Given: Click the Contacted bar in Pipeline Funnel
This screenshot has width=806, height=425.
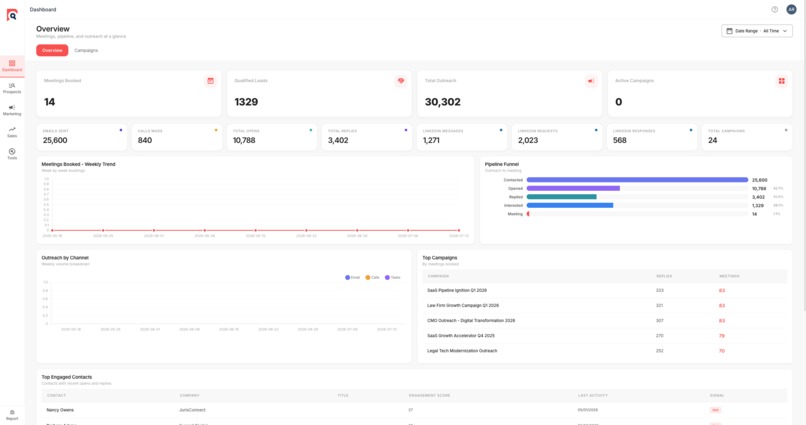Looking at the screenshot, I should [x=637, y=180].
